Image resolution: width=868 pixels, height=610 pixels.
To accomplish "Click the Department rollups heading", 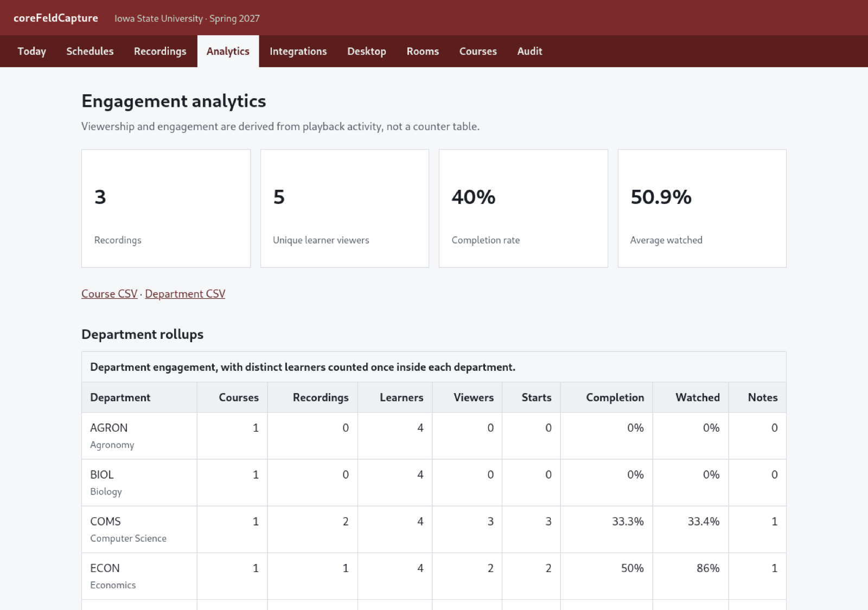I will [x=142, y=334].
